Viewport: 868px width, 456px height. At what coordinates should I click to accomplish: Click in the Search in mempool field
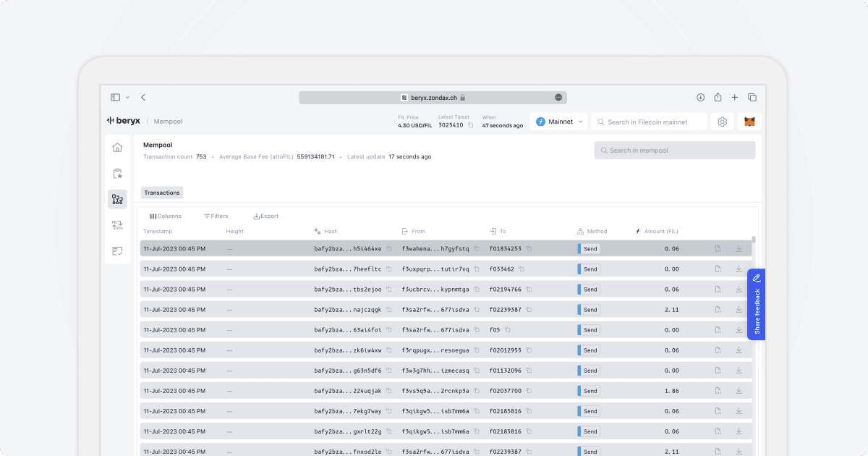pos(675,151)
